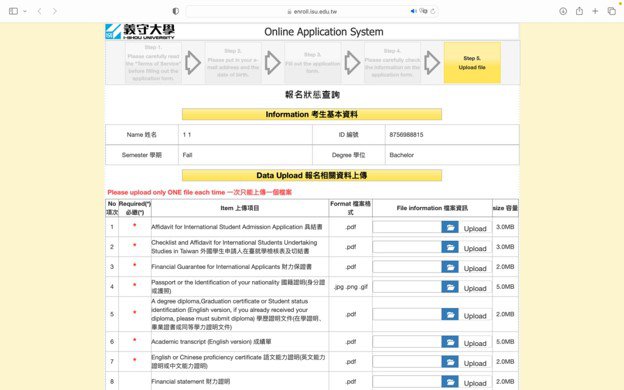Click file field for Passport row
Screen dimensions: 624x390
[x=407, y=287]
